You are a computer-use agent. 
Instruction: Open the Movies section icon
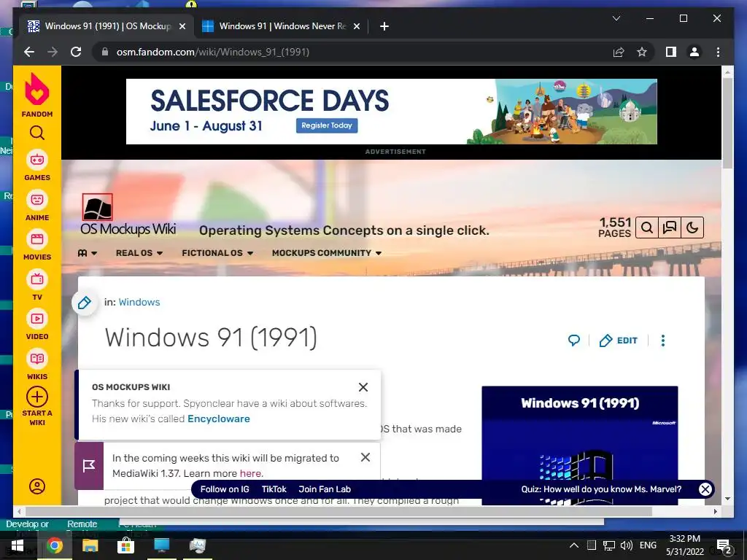click(37, 239)
